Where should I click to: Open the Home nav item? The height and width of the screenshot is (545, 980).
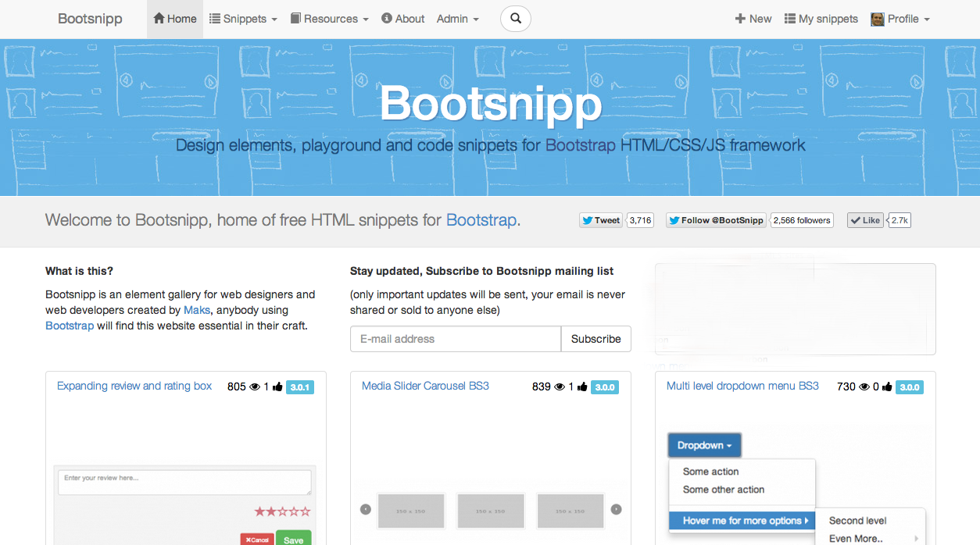pyautogui.click(x=175, y=19)
